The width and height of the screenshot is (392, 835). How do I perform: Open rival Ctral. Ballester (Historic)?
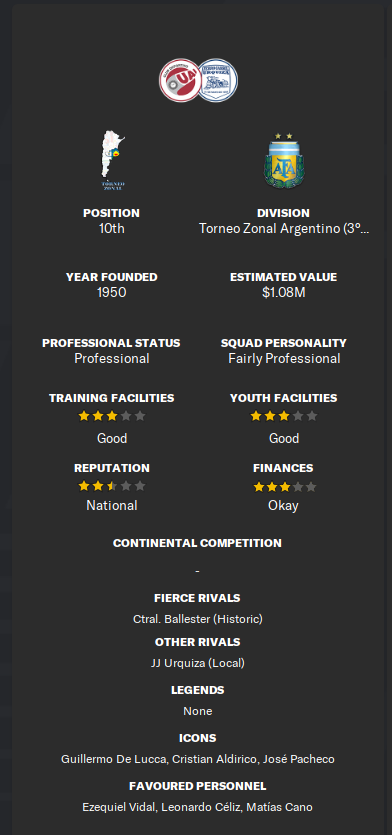tap(198, 619)
